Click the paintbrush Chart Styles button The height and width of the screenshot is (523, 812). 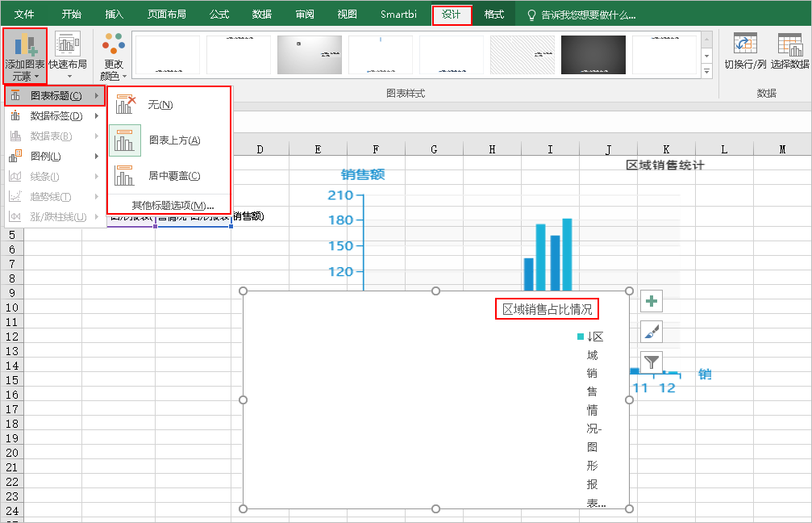(652, 332)
